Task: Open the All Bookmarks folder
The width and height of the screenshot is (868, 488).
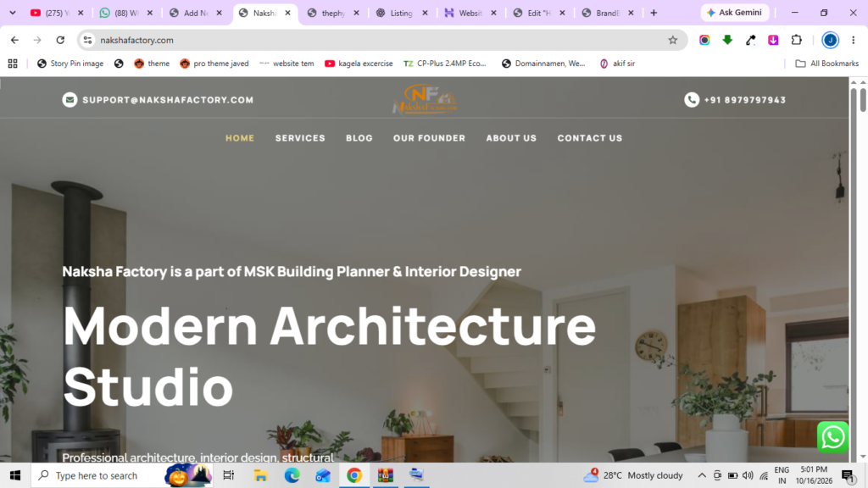Action: click(x=827, y=64)
